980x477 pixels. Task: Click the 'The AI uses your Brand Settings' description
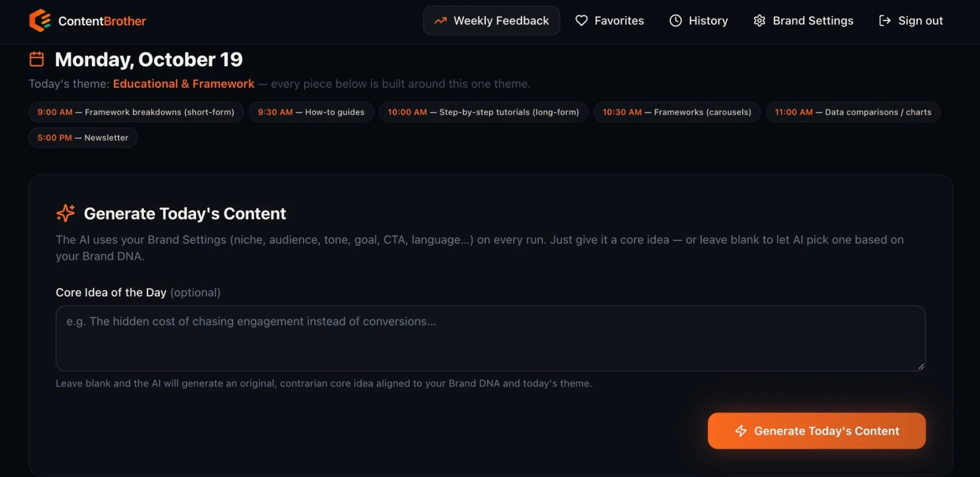(480, 247)
